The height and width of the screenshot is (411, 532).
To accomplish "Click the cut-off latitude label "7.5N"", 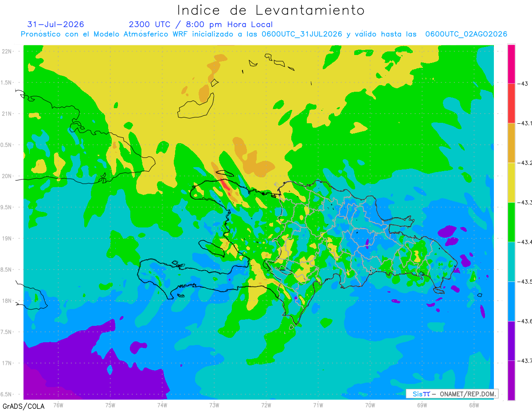I will pyautogui.click(x=7, y=332).
